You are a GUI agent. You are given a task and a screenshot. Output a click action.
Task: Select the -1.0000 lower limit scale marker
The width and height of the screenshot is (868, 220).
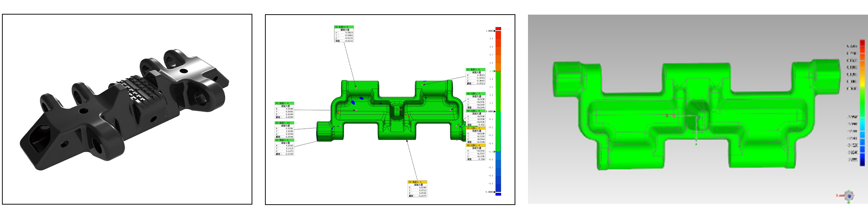[490, 192]
